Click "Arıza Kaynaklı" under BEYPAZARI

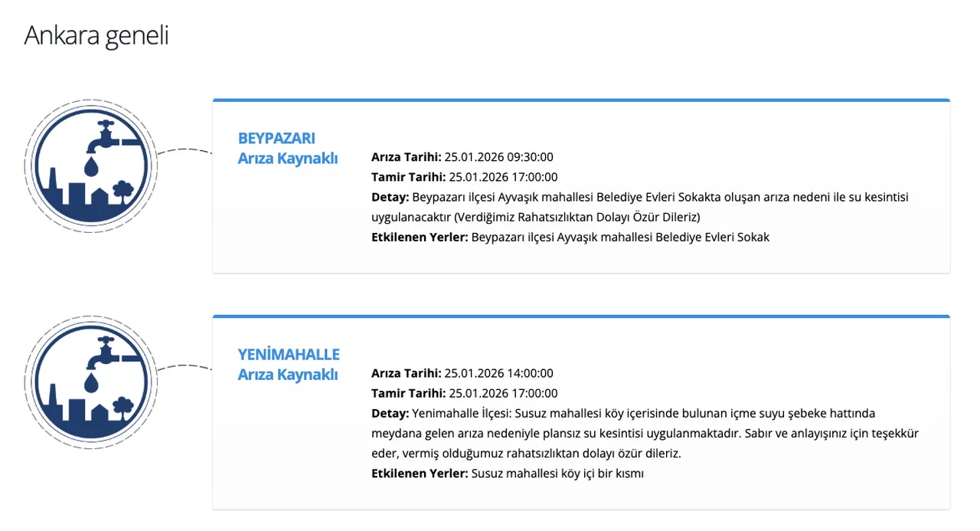click(288, 159)
